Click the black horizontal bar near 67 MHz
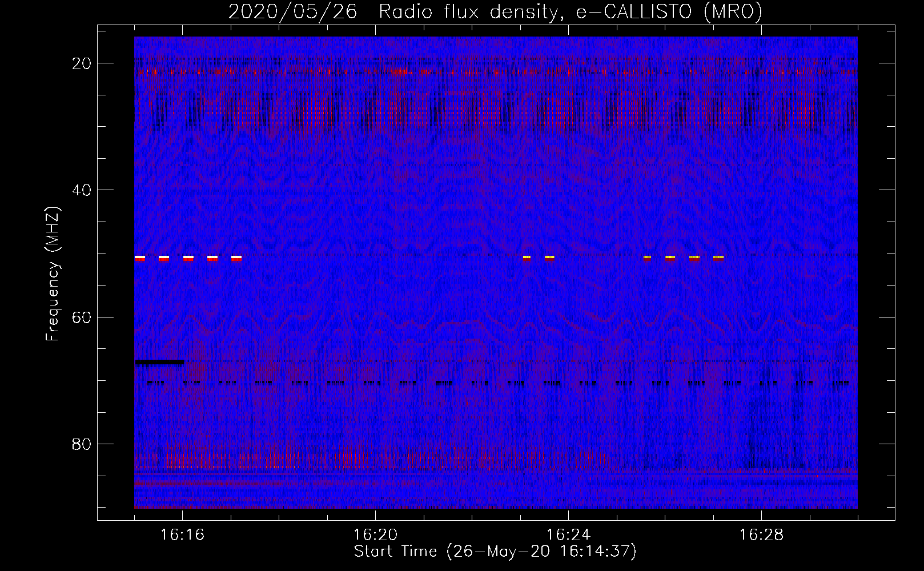 (159, 362)
